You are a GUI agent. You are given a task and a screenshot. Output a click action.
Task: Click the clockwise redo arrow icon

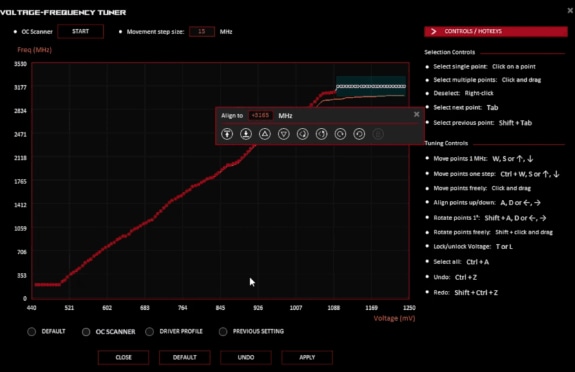(x=340, y=134)
